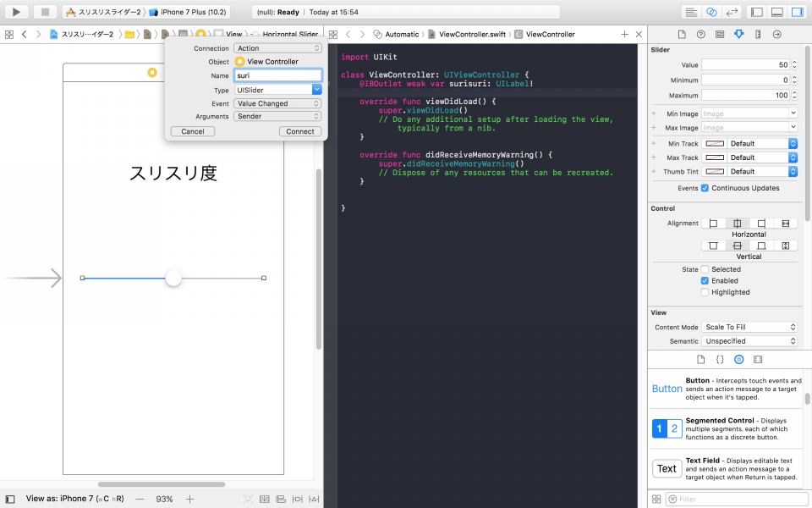Viewport: 812px width, 508px height.
Task: Hide or show the Debug area
Action: [x=776, y=12]
